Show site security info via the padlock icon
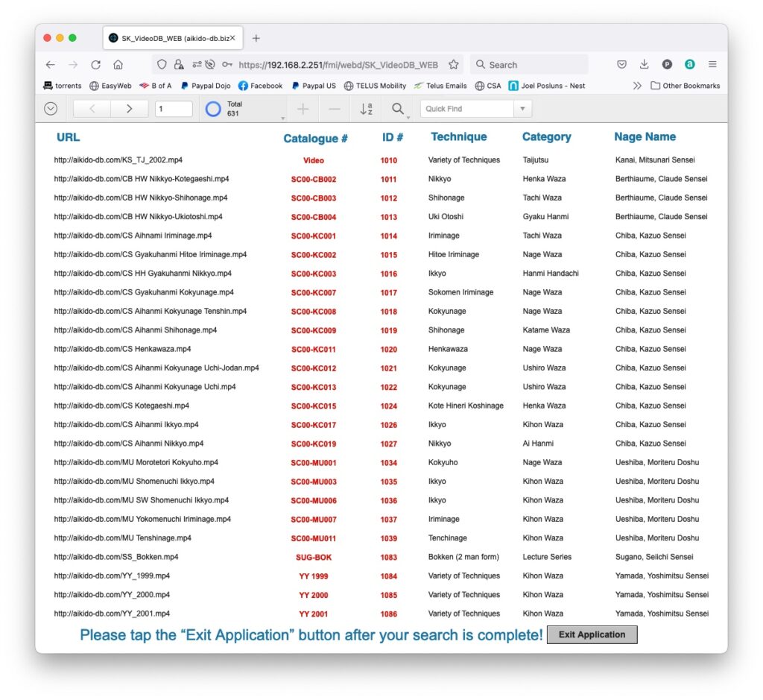This screenshot has width=763, height=700. (179, 65)
